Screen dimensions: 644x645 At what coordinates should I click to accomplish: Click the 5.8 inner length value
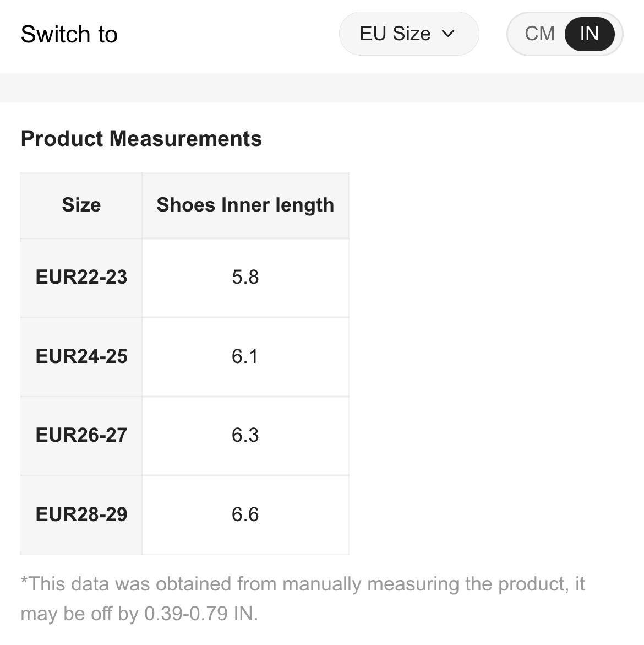coord(245,277)
